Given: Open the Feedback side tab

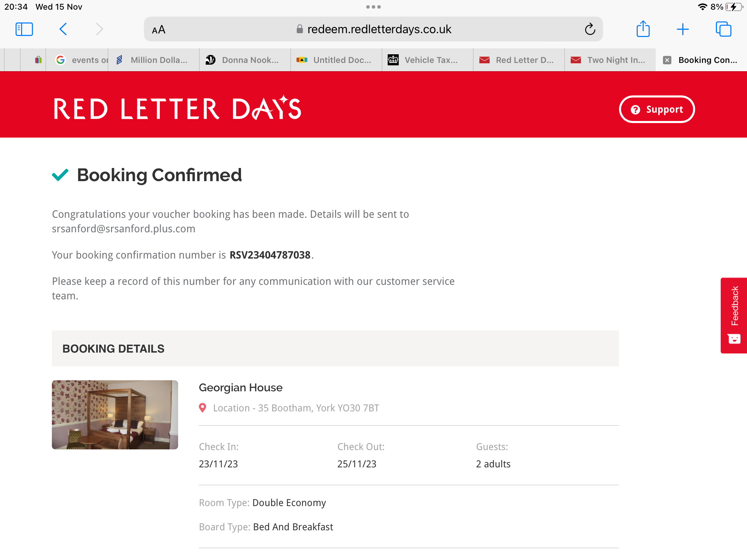Looking at the screenshot, I should tap(734, 315).
